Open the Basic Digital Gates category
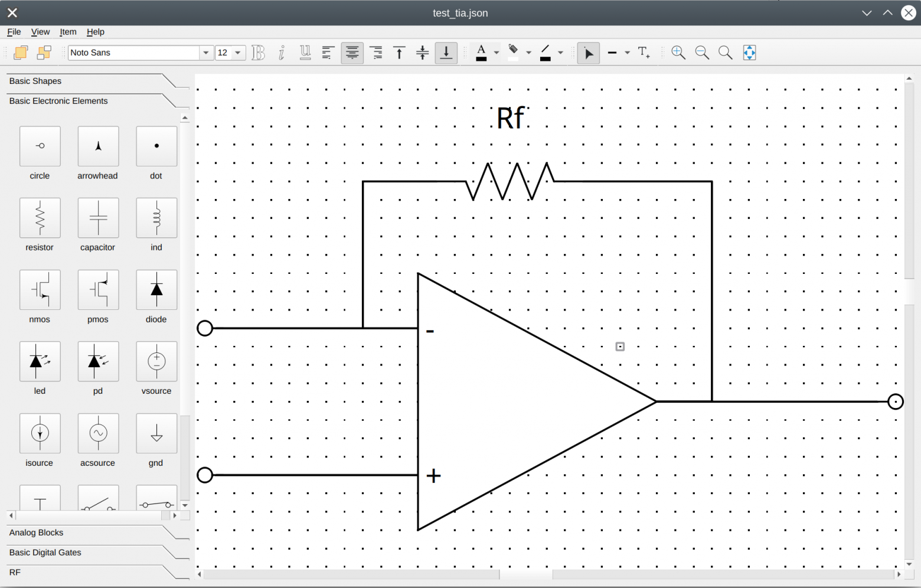 coord(45,553)
